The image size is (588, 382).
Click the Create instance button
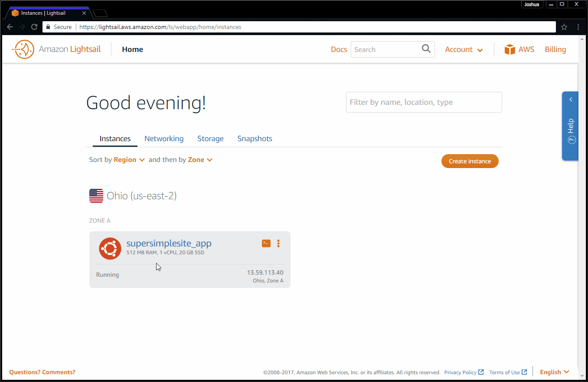(x=470, y=161)
